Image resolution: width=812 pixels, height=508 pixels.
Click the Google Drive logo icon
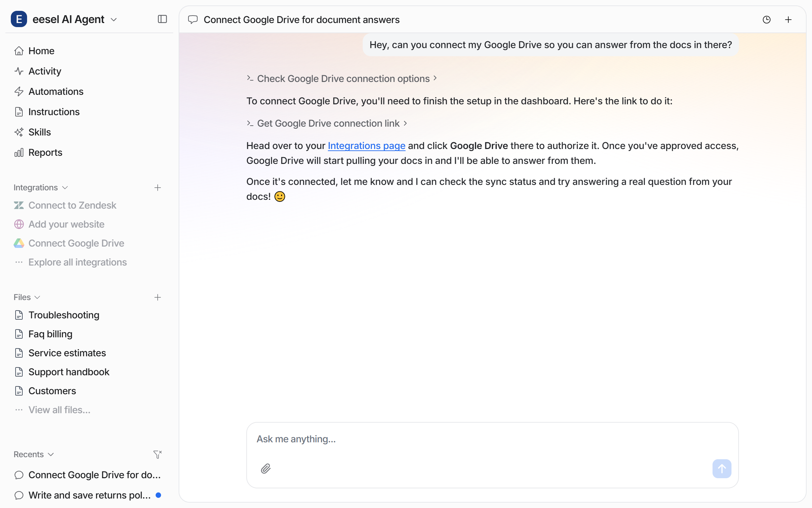19,243
